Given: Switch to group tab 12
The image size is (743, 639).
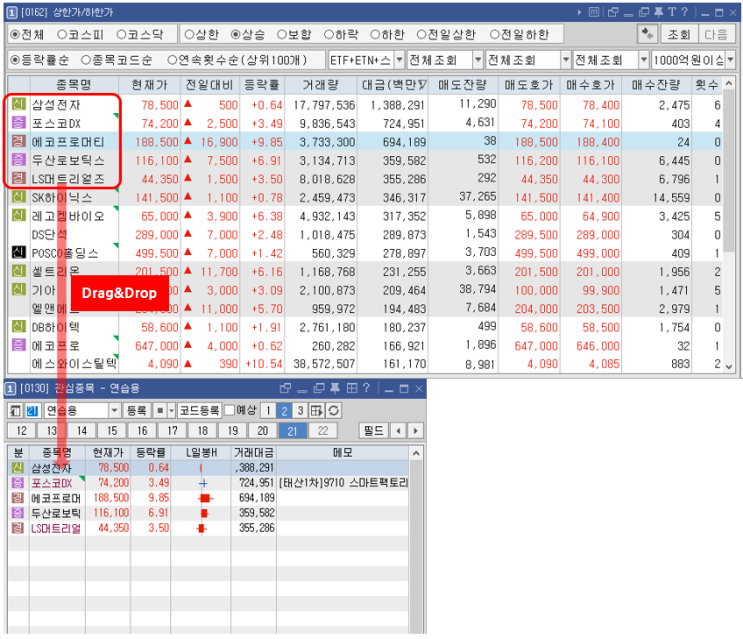Looking at the screenshot, I should (22, 431).
